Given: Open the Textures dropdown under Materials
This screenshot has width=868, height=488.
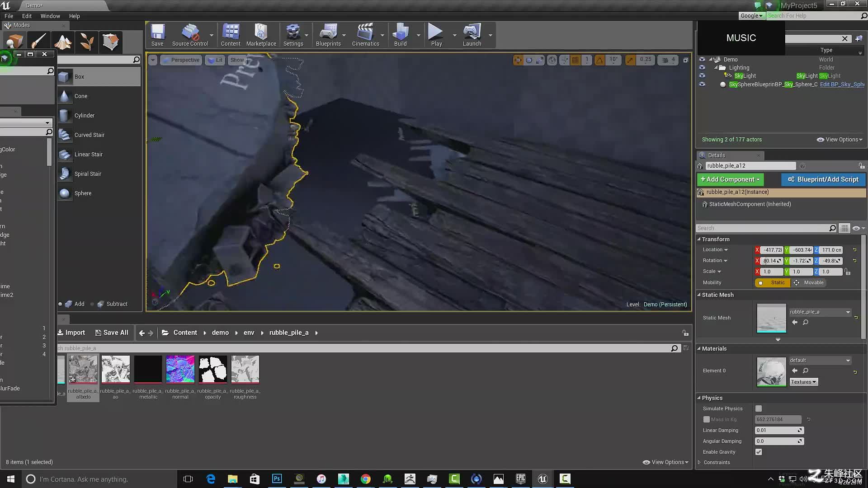Looking at the screenshot, I should (x=803, y=382).
